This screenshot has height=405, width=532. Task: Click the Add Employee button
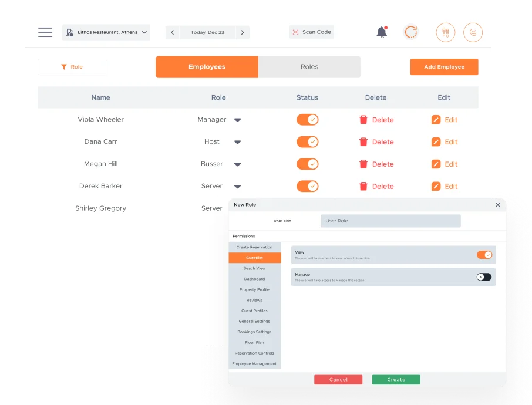pyautogui.click(x=444, y=67)
